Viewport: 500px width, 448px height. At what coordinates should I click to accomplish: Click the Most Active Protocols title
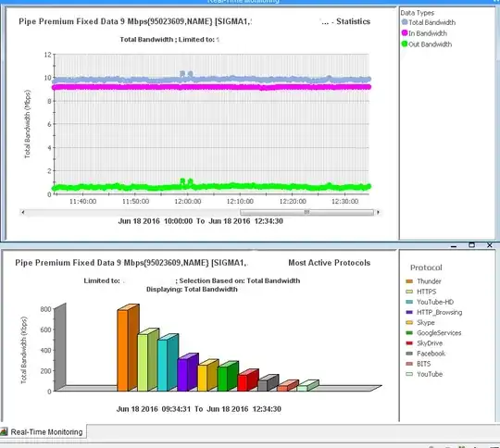tap(329, 263)
